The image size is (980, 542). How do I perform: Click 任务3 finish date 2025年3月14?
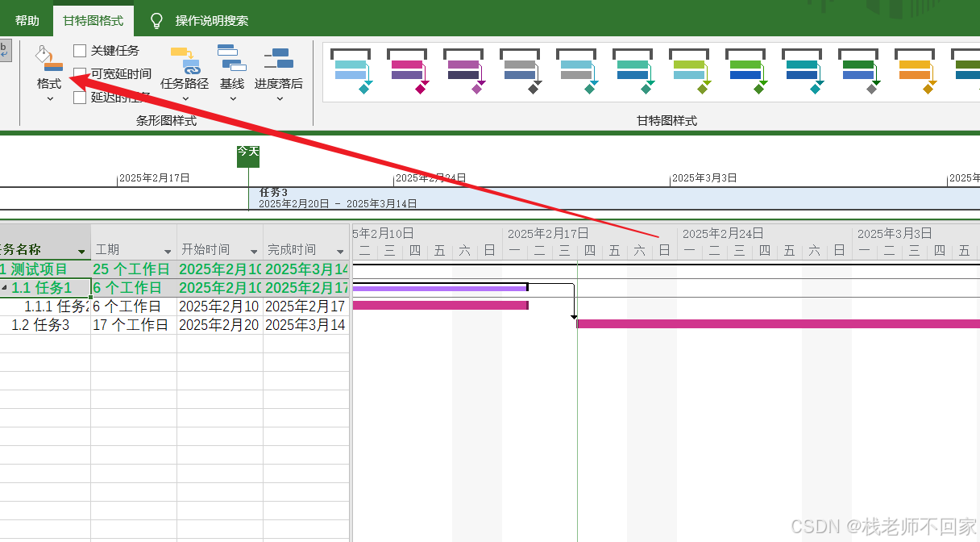(x=306, y=325)
